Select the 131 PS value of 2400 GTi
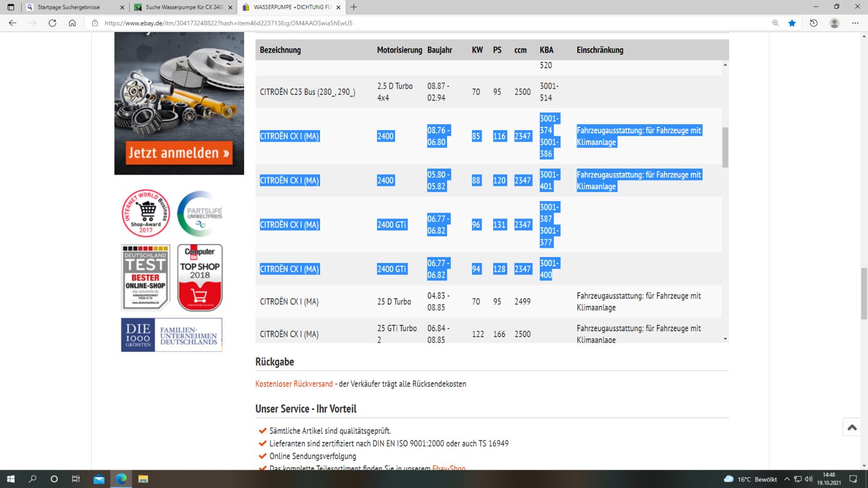The width and height of the screenshot is (868, 488). click(499, 224)
